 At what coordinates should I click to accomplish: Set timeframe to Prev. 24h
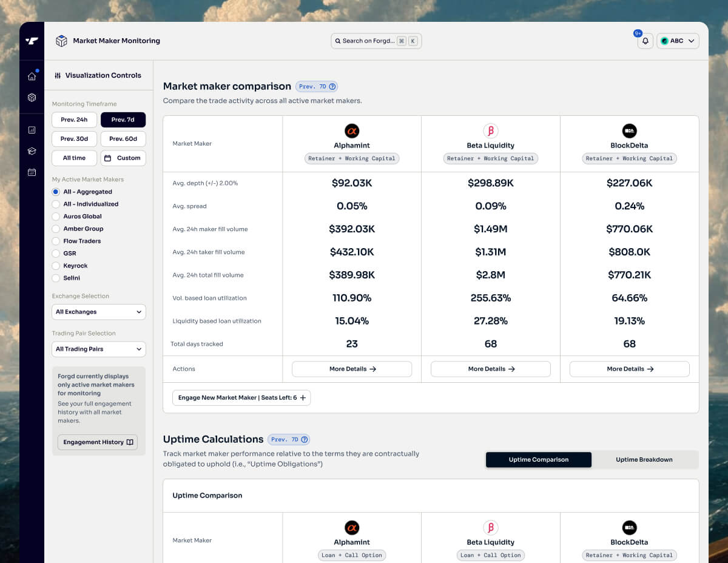point(75,120)
